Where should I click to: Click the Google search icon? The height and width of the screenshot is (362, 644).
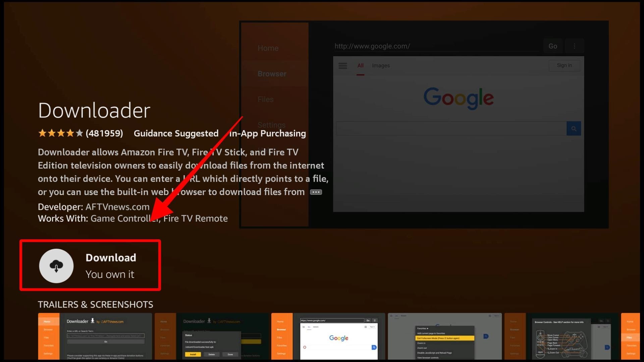tap(574, 129)
